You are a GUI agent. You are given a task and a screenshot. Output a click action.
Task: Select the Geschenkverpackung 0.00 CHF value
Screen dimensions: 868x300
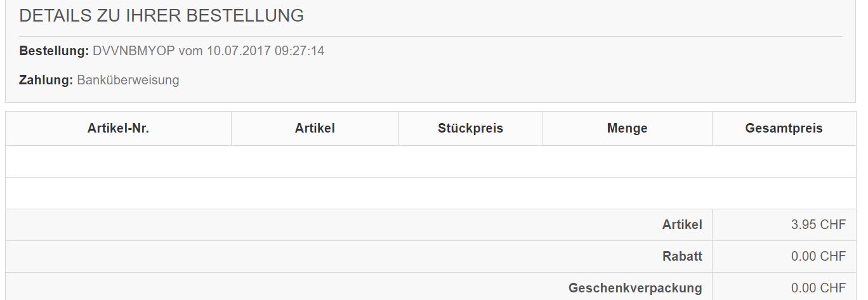(819, 288)
